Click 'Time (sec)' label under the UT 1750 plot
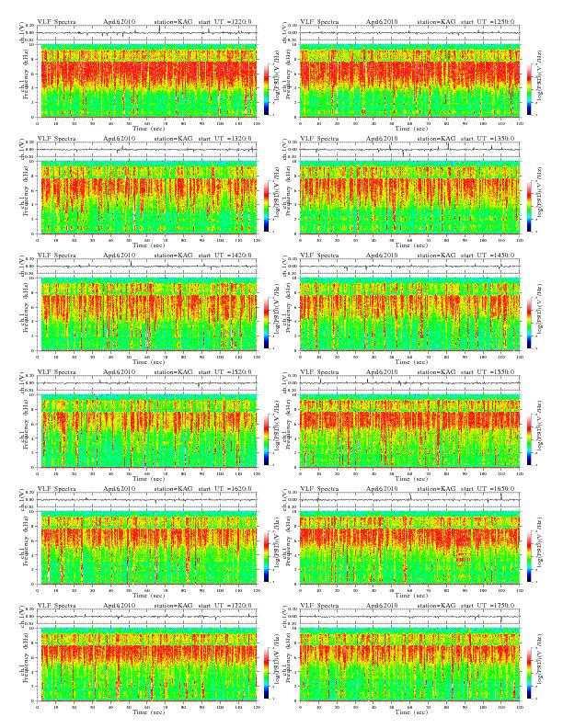The width and height of the screenshot is (563, 728). (x=411, y=711)
